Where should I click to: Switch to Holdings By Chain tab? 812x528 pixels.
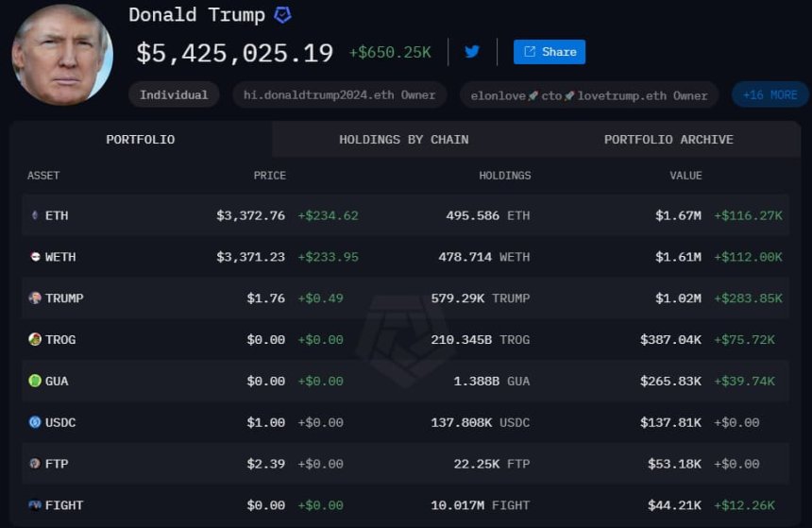tap(403, 140)
